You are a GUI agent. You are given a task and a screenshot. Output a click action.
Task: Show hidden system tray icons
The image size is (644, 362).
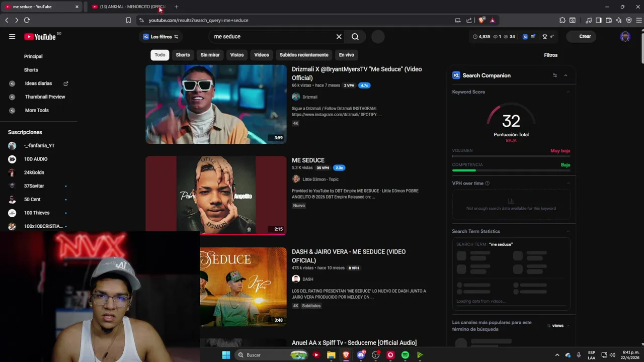tap(557, 355)
